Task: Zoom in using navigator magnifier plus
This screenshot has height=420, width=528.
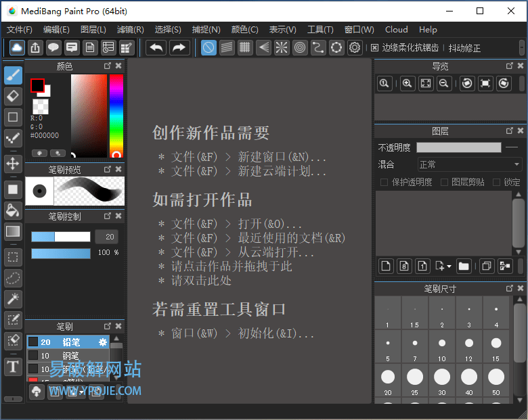Action: (x=407, y=83)
